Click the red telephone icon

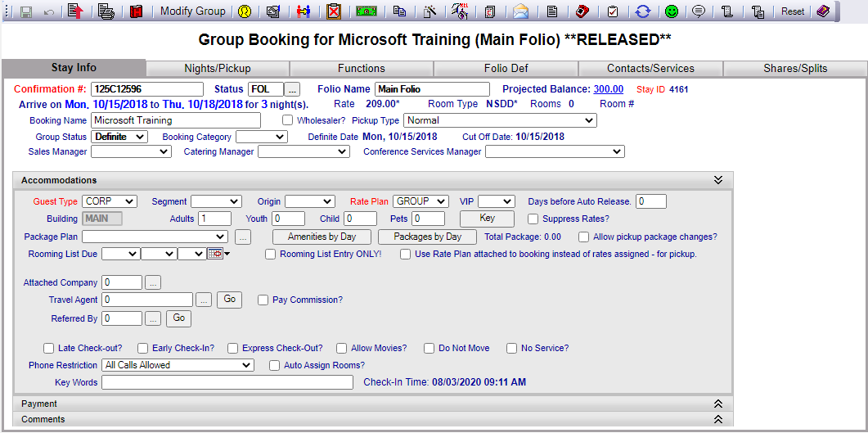(582, 11)
